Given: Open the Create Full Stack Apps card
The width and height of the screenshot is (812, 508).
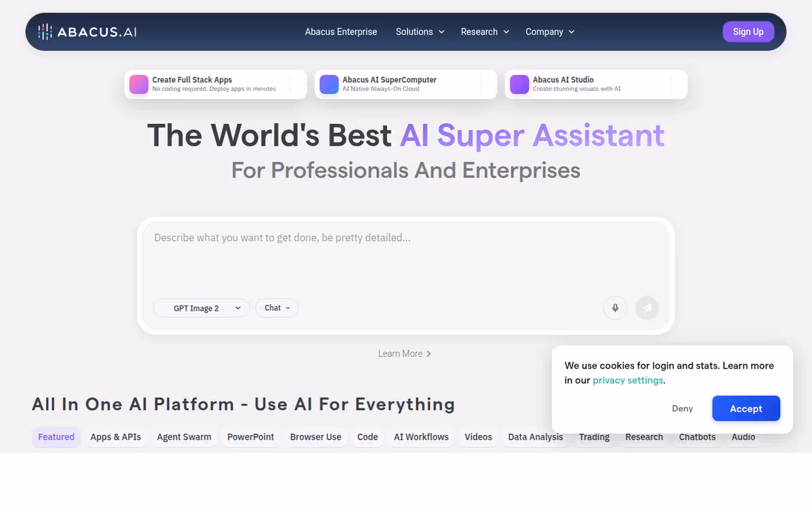Looking at the screenshot, I should pos(215,84).
